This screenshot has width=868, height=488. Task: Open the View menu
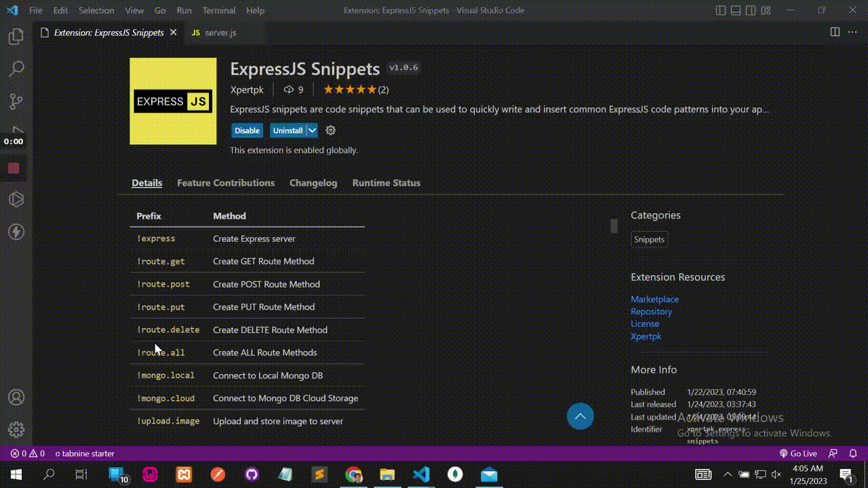[x=134, y=11]
